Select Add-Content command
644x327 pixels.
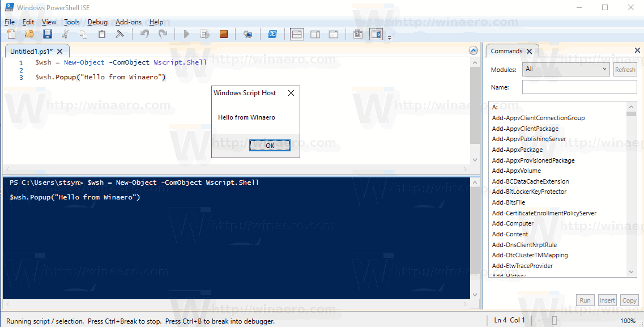click(510, 233)
